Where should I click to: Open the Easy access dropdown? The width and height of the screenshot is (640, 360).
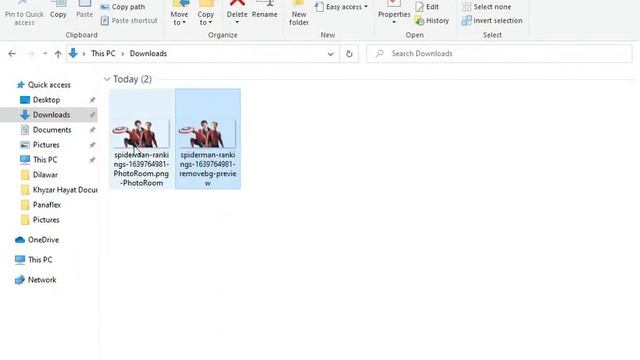[342, 7]
